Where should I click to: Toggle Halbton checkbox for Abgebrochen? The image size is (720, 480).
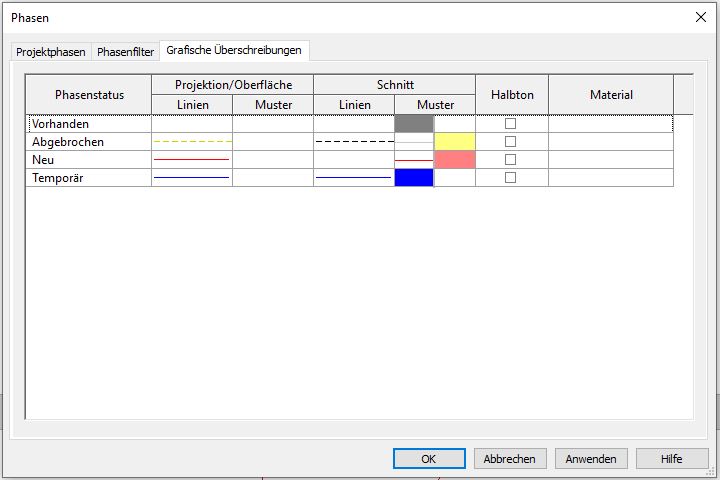click(x=511, y=142)
